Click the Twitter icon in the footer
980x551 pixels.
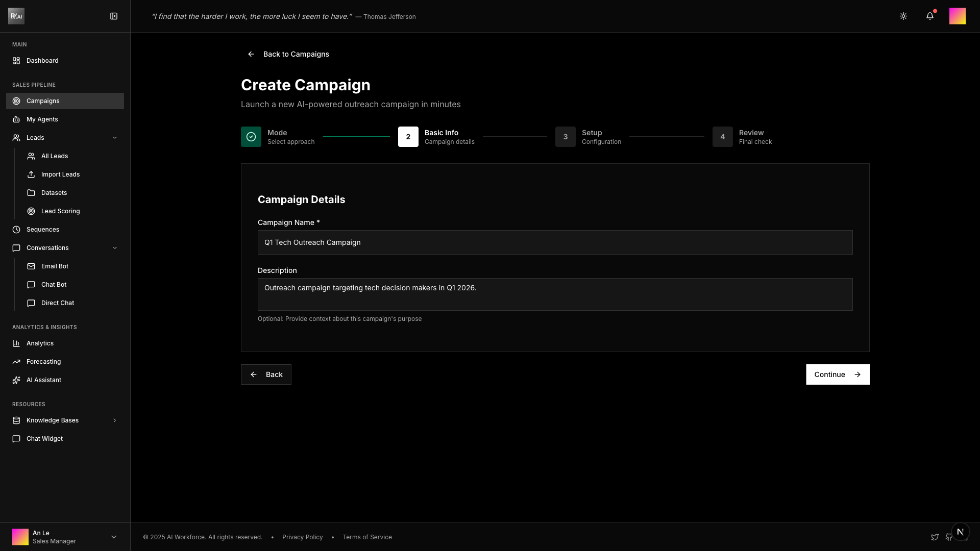(x=935, y=537)
